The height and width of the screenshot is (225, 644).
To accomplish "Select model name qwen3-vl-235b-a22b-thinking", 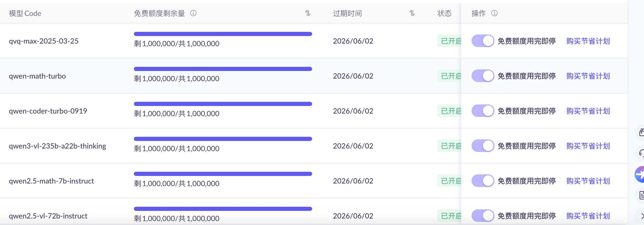I will click(x=57, y=146).
